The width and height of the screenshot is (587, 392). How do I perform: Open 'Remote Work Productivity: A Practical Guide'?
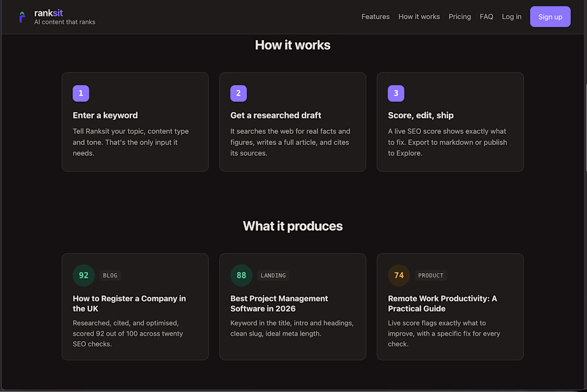[442, 303]
